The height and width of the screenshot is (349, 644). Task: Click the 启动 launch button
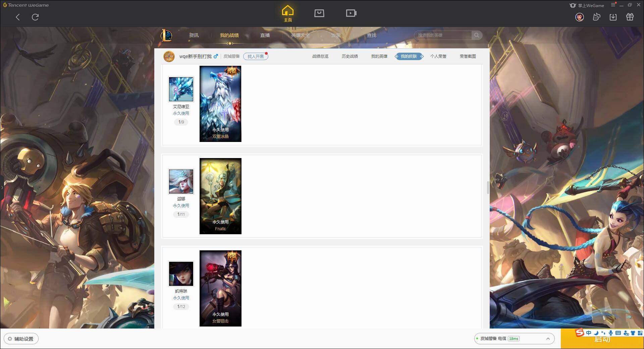click(x=602, y=340)
